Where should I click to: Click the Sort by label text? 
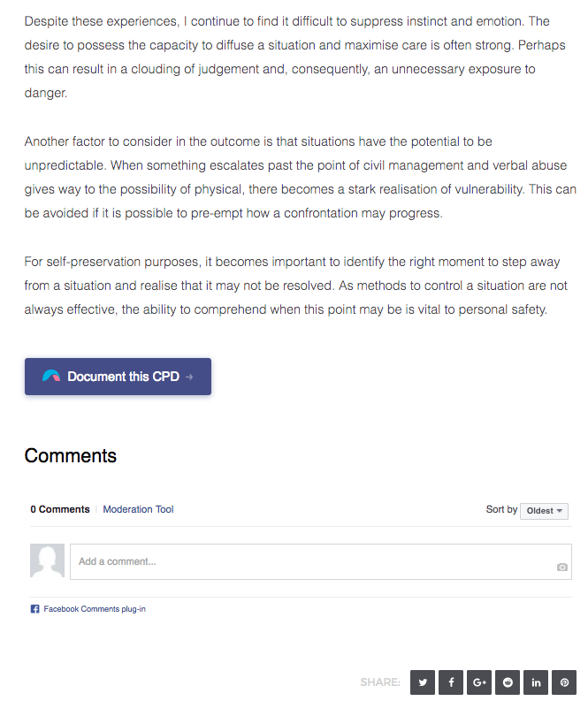click(501, 509)
